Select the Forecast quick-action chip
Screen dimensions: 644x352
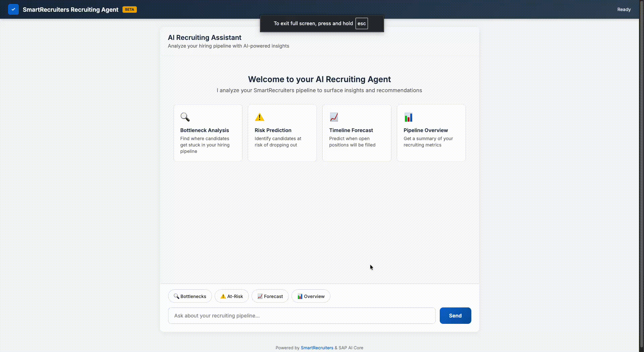(x=270, y=296)
